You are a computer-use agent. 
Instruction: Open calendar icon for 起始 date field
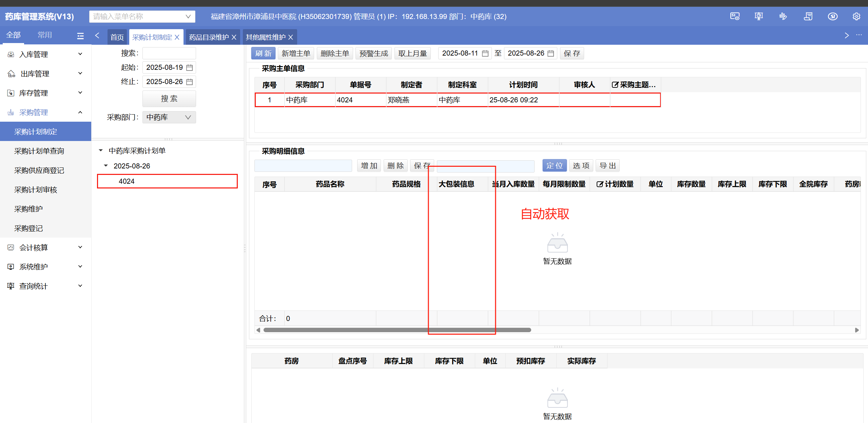[x=190, y=68]
